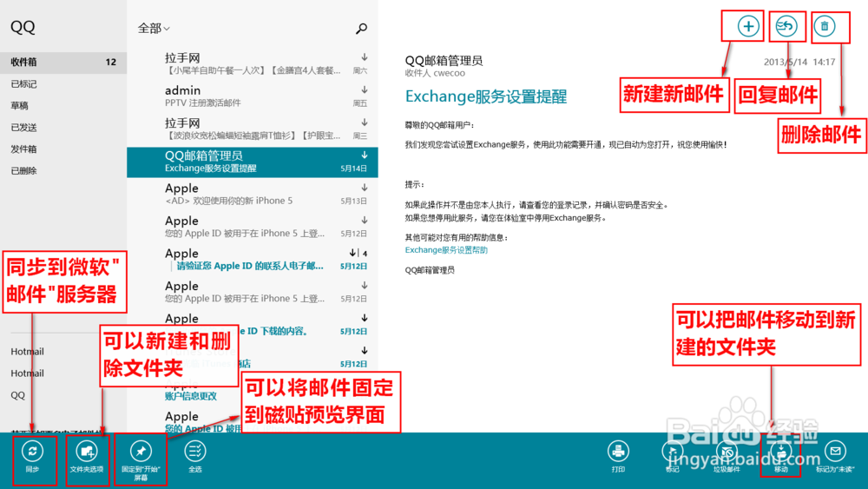The width and height of the screenshot is (868, 489).
Task: Switch to the first Hotmail account
Action: [x=27, y=352]
